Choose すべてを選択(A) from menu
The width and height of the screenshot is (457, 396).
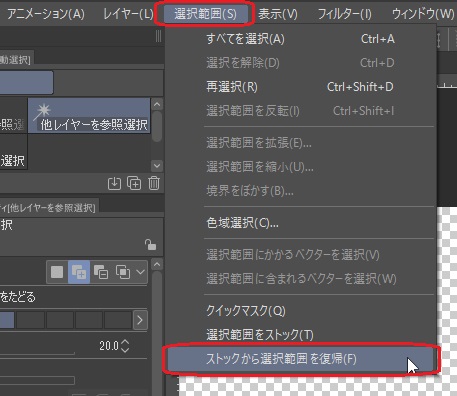pos(245,39)
